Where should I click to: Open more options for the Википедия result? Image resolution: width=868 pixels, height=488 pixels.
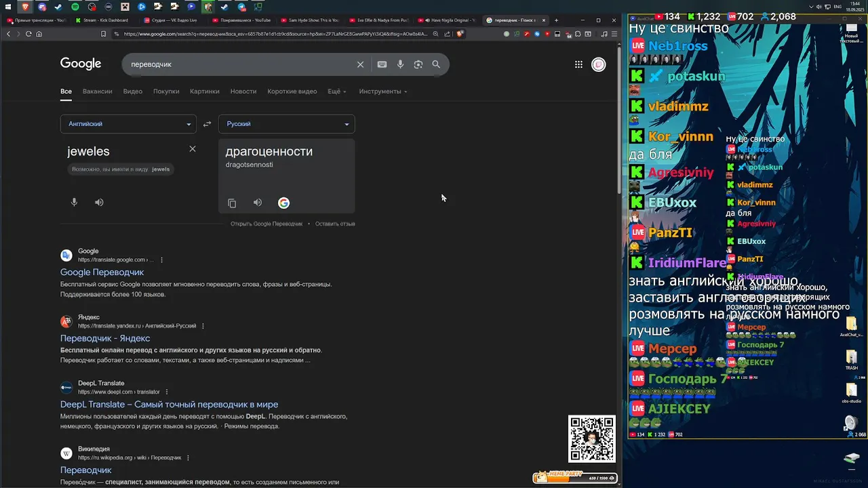click(x=188, y=457)
